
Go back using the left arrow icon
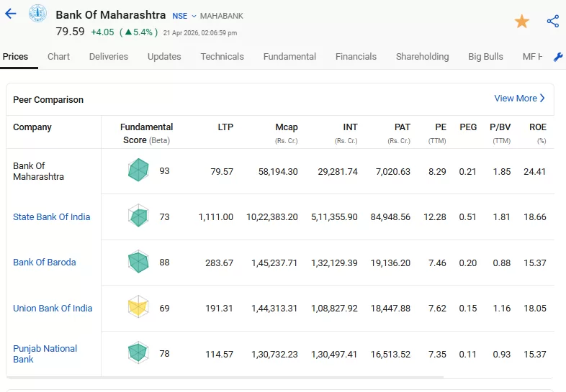(x=11, y=14)
